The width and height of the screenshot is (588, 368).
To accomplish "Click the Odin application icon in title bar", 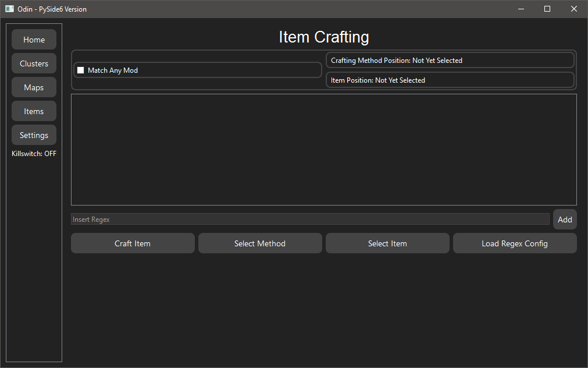I will tap(8, 9).
